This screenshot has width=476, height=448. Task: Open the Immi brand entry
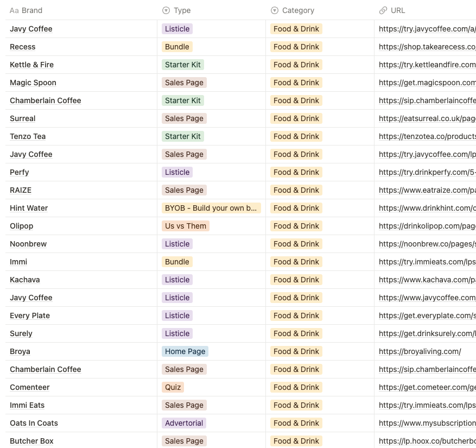pos(18,262)
